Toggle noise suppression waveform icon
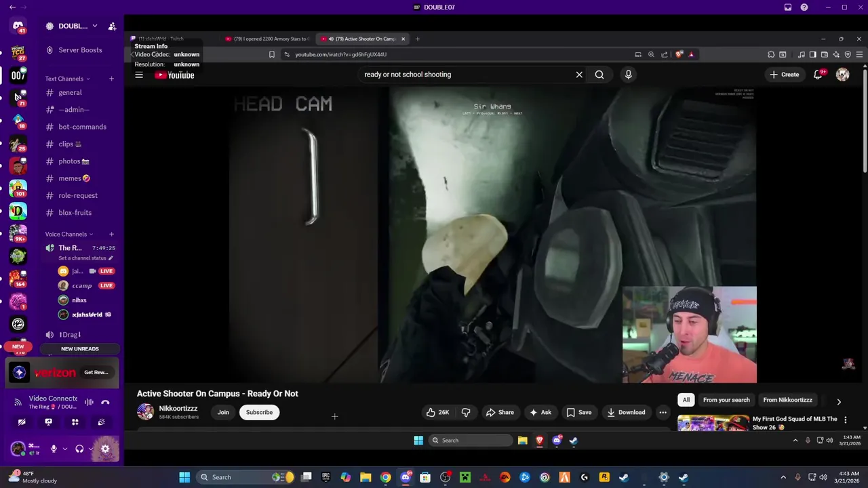 pyautogui.click(x=89, y=403)
